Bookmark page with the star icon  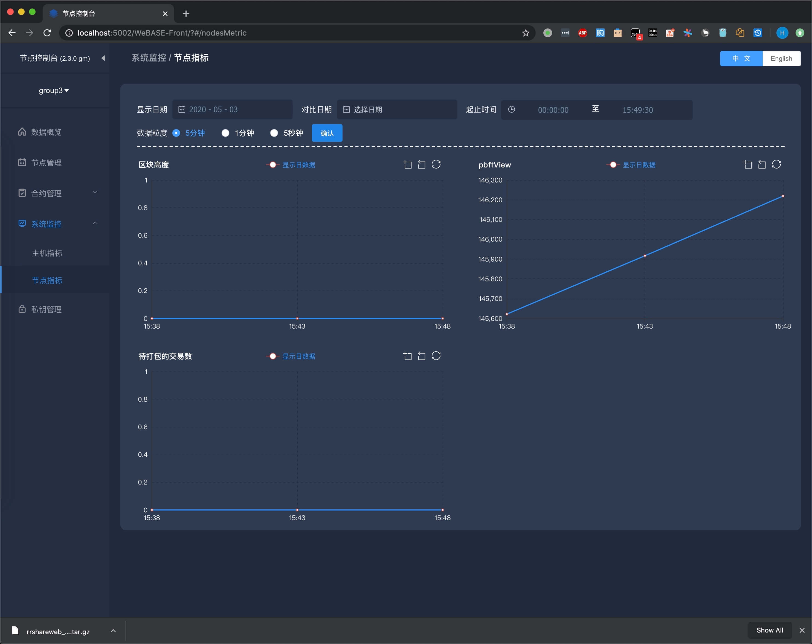pos(526,33)
